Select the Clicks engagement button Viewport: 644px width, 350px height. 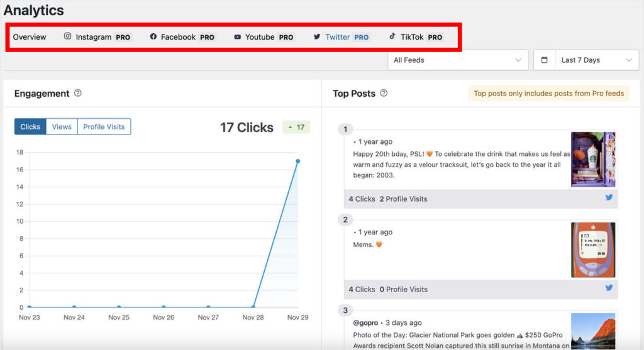point(30,126)
